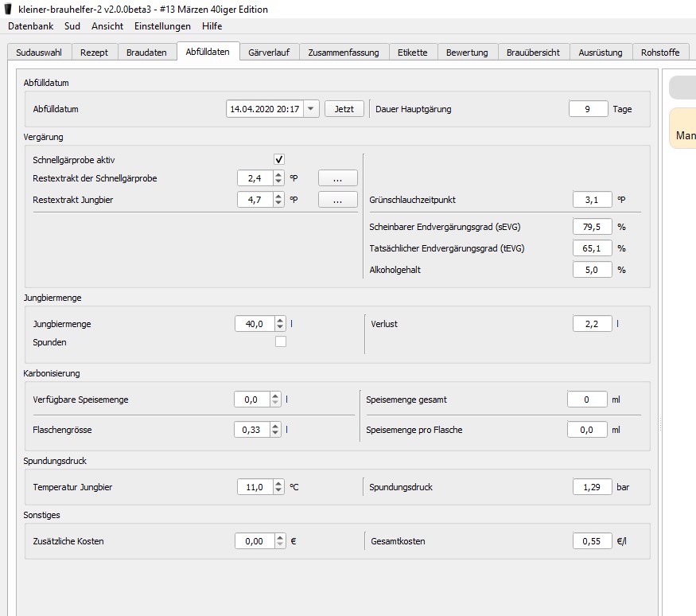Open the Einstellungen menu
The height and width of the screenshot is (616, 696).
[x=162, y=26]
